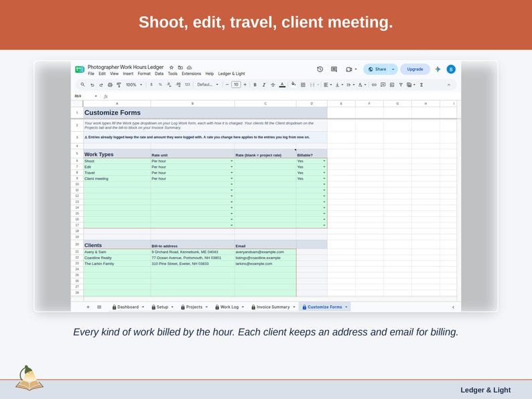The height and width of the screenshot is (399, 532).
Task: Open the Ledger & Light menu
Action: pos(231,74)
